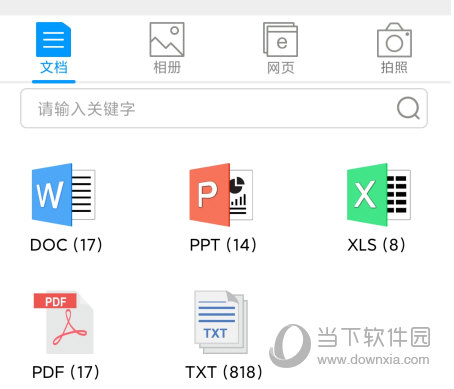Open the 网页 web page icon

(280, 39)
